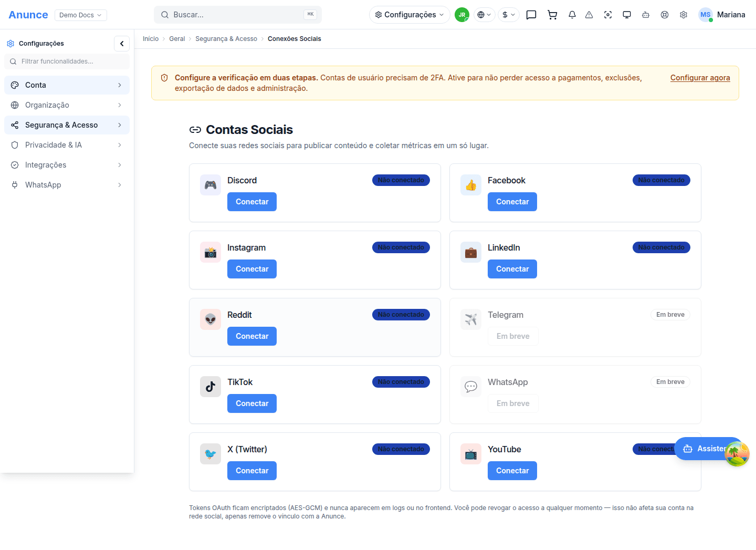
Task: Click the Facebook Não conectado badge
Action: point(661,180)
